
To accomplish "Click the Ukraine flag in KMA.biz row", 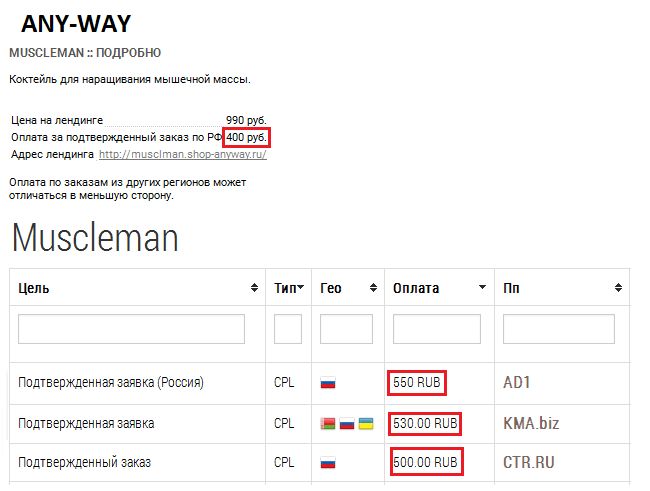I will (366, 423).
